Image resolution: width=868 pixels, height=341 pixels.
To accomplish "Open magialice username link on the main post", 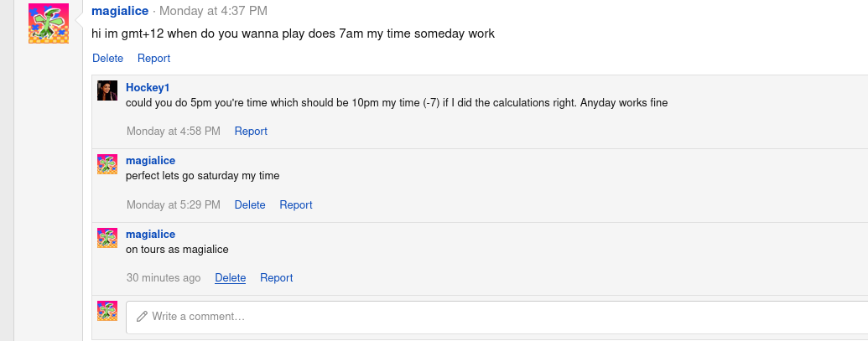I will pos(120,11).
